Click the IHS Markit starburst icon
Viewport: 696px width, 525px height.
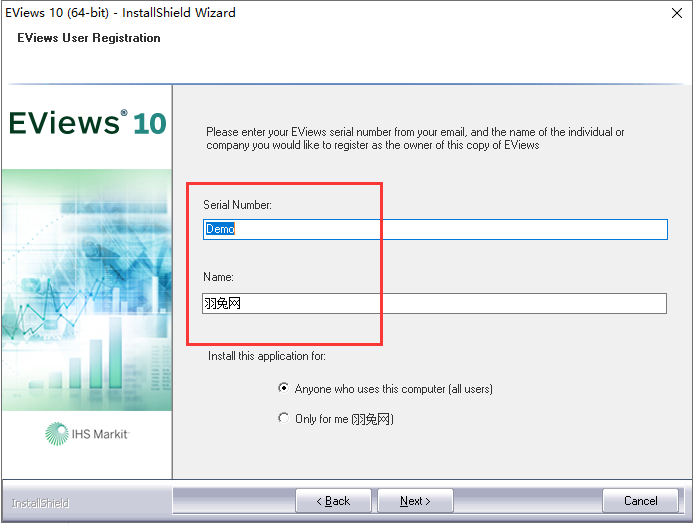tap(56, 433)
